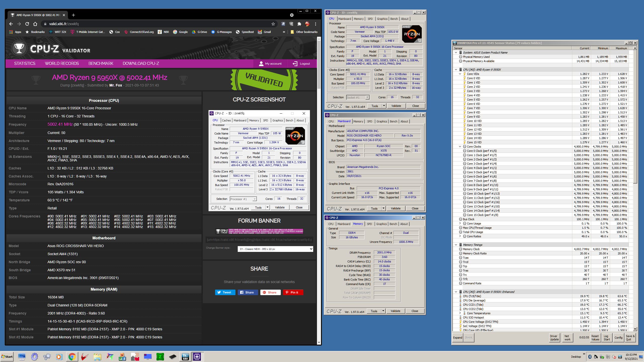Click Reset Values in HWiNFO

[x=595, y=338]
